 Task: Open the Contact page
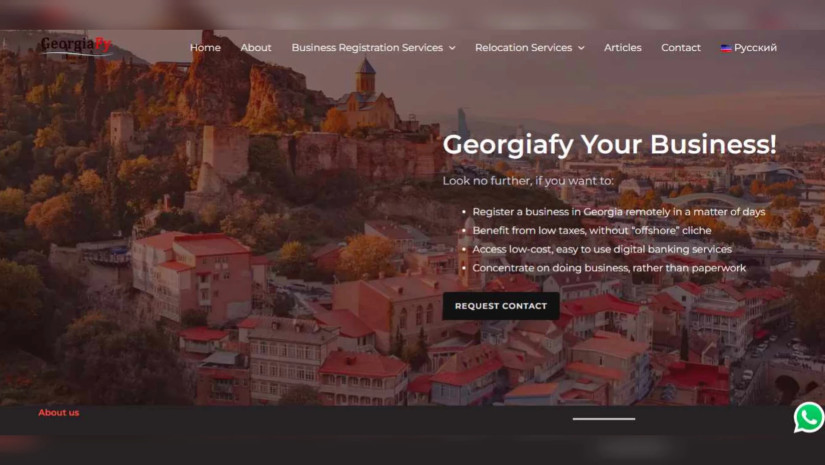(x=681, y=47)
